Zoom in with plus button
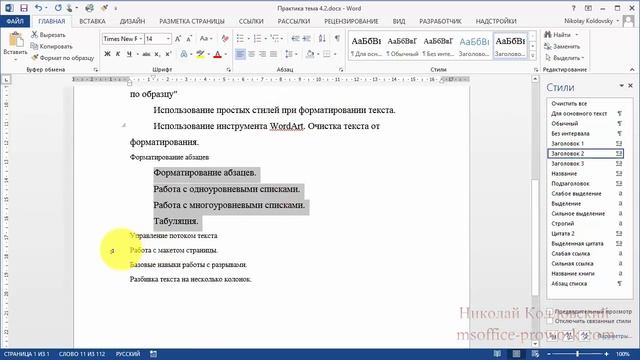Screen dimensions: 640x360 point(606,354)
